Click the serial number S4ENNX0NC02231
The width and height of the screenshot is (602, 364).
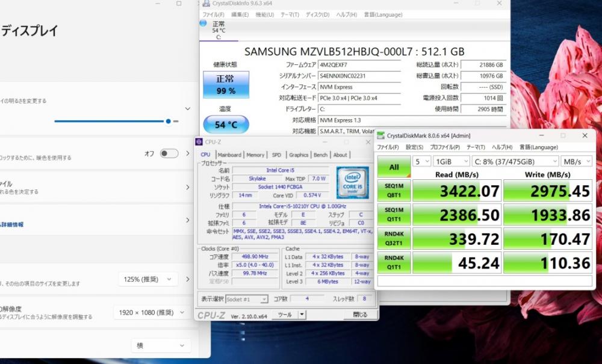(360, 76)
